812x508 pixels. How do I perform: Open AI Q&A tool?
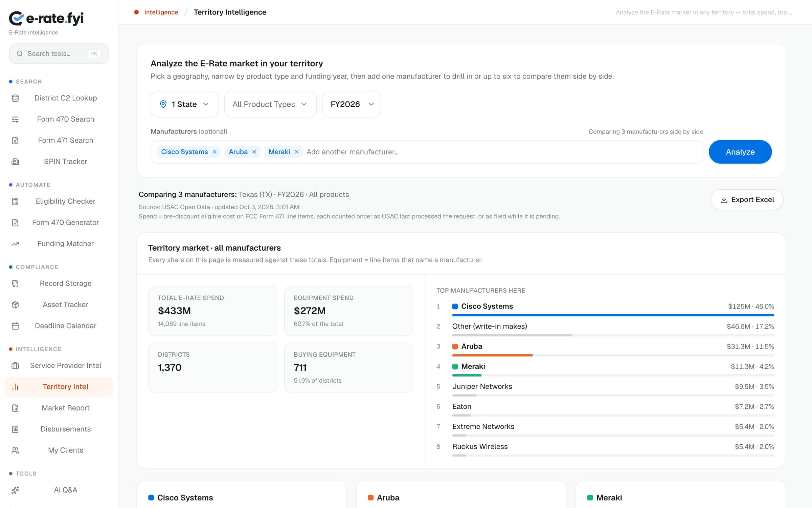pyautogui.click(x=59, y=490)
